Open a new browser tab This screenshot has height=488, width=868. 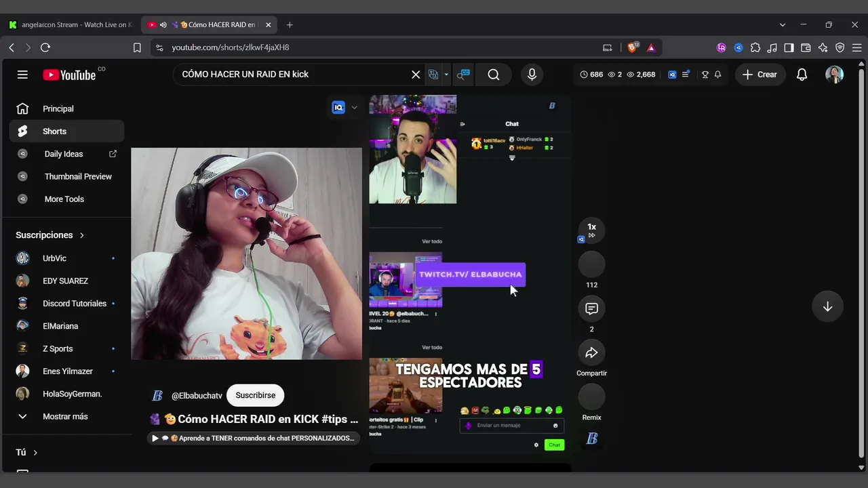[x=290, y=25]
